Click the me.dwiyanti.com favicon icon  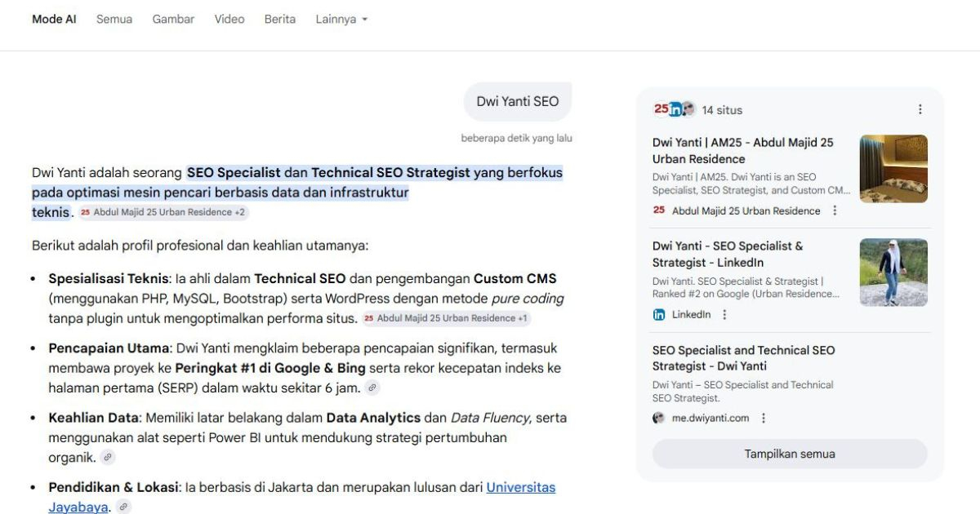pyautogui.click(x=658, y=418)
